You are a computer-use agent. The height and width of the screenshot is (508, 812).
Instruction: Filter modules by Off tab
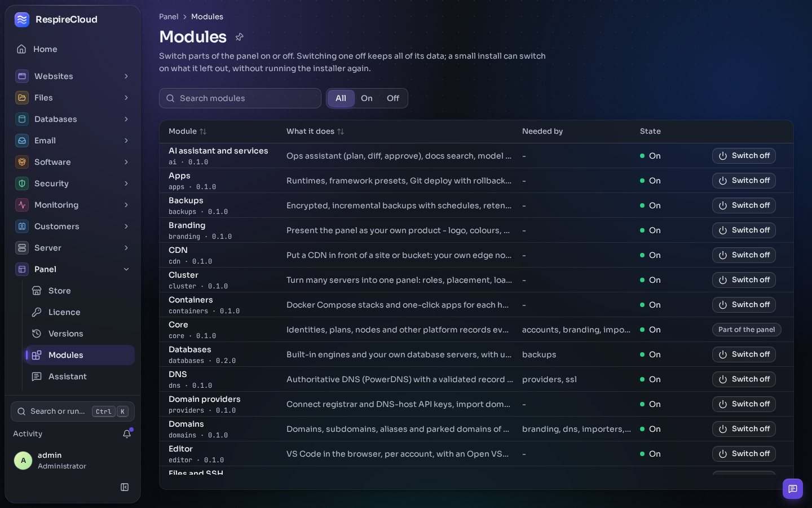(x=393, y=98)
